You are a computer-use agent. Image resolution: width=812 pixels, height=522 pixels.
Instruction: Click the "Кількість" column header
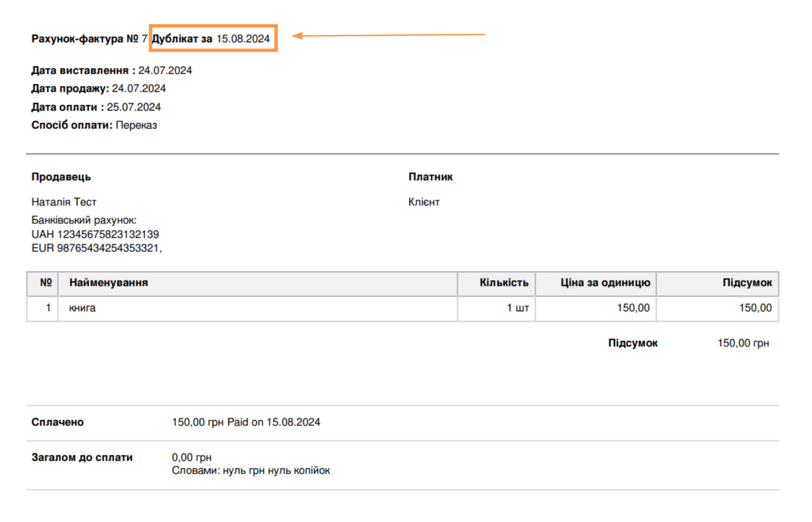pyautogui.click(x=504, y=283)
